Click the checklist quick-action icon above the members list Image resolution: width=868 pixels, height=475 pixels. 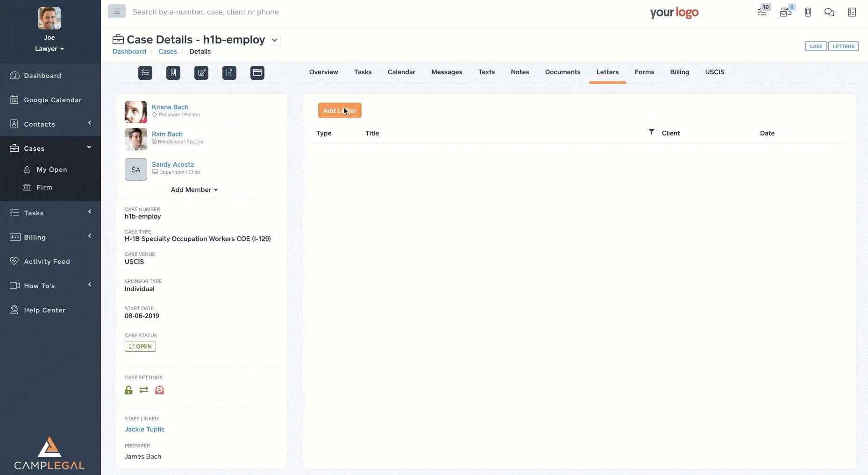coord(145,73)
